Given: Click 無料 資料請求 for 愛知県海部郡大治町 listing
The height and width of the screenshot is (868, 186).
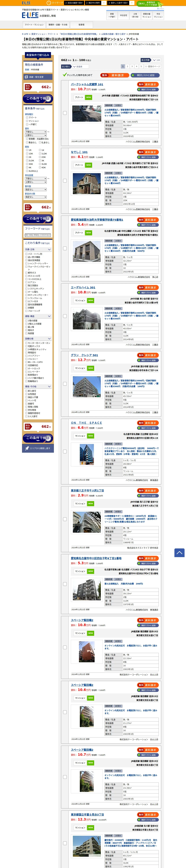Looking at the screenshot, I should click(x=148, y=220).
